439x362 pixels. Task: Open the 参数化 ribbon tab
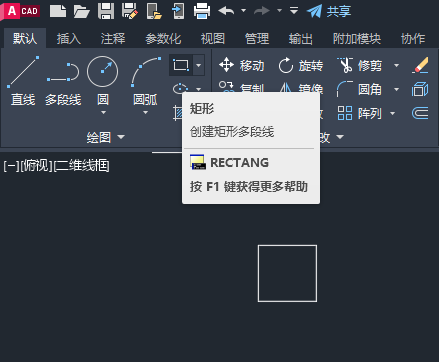[163, 39]
